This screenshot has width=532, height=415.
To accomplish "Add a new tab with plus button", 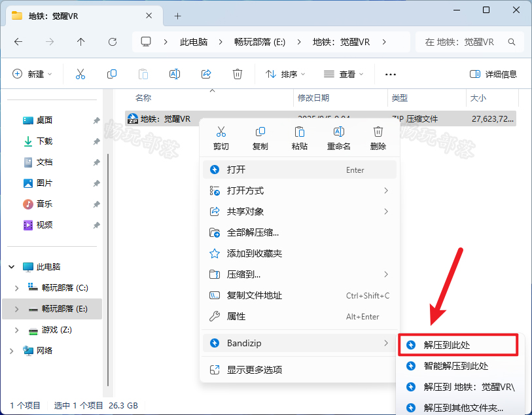I will click(177, 16).
